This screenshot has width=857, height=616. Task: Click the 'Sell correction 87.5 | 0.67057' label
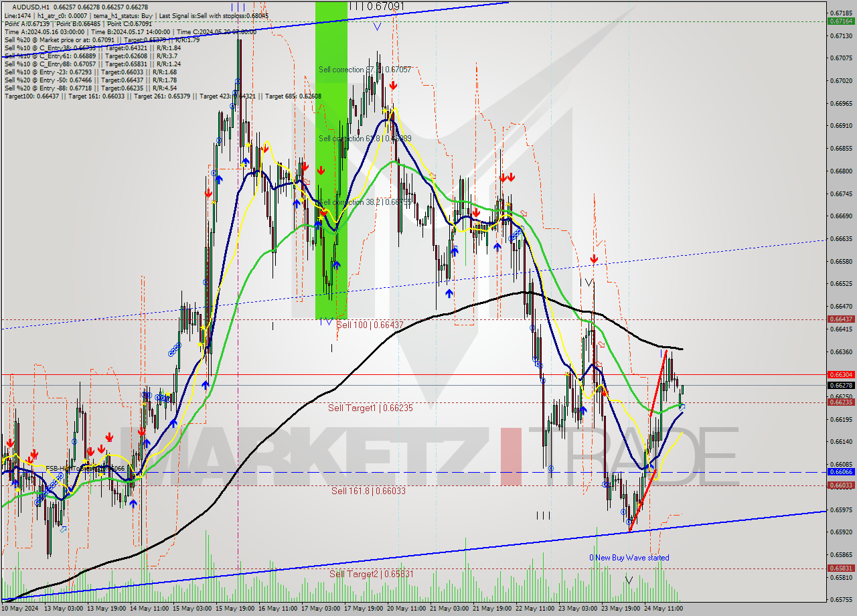pos(365,70)
